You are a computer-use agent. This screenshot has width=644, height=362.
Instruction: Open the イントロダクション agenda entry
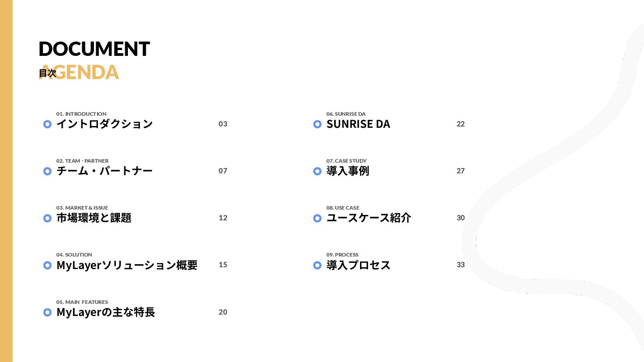coord(105,124)
